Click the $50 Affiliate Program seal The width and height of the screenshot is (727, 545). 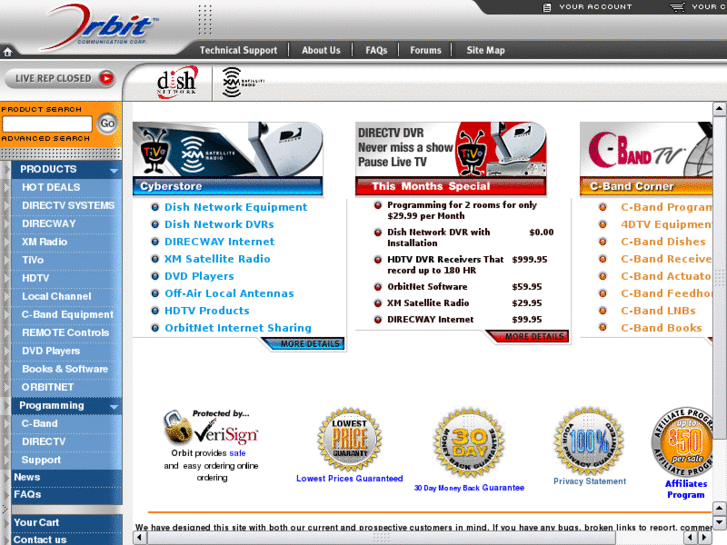(x=682, y=442)
